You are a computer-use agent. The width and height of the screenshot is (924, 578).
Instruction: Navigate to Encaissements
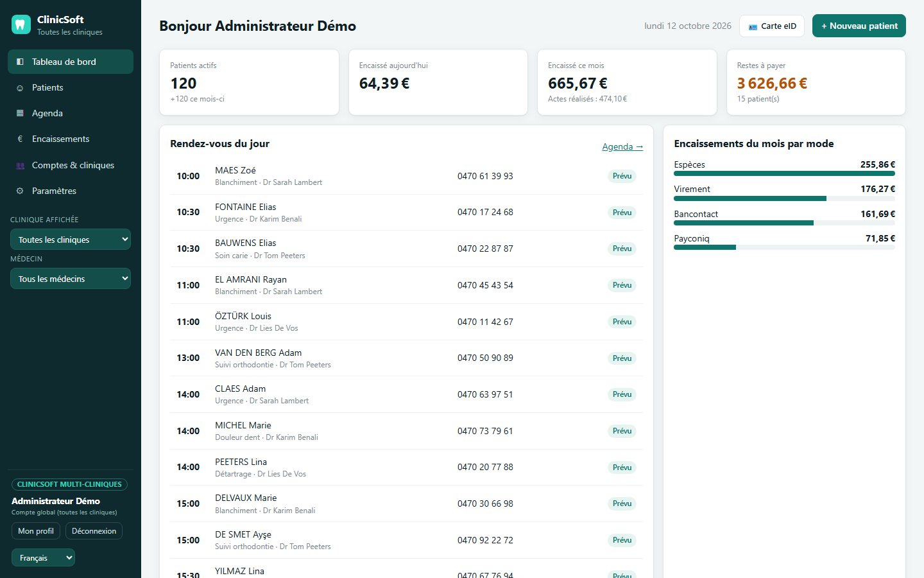coord(71,139)
